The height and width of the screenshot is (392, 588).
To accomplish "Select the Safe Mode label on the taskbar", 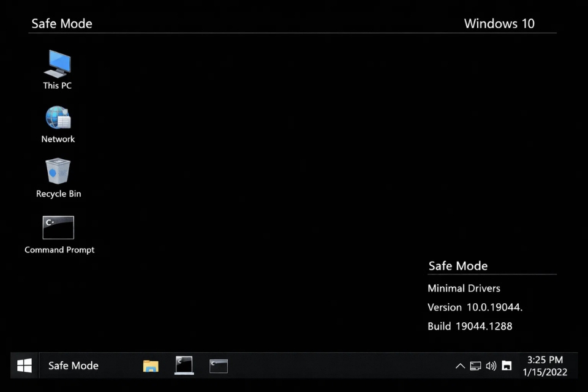I will point(73,365).
